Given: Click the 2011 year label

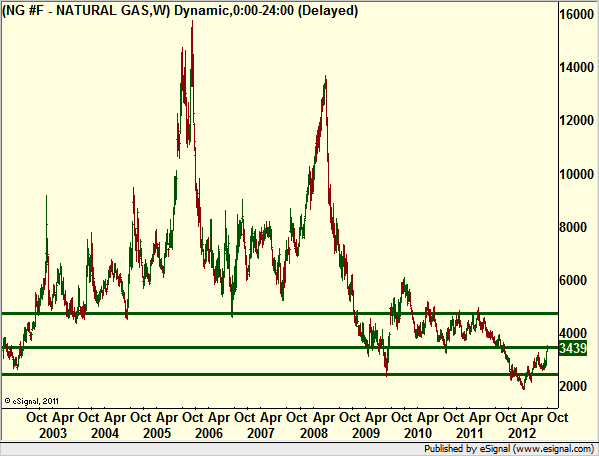Looking at the screenshot, I should click(x=469, y=433).
